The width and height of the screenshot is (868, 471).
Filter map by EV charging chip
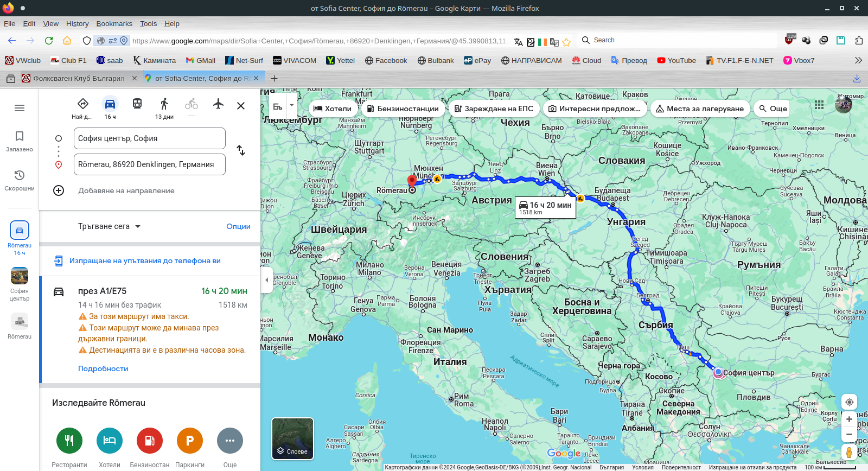click(494, 109)
